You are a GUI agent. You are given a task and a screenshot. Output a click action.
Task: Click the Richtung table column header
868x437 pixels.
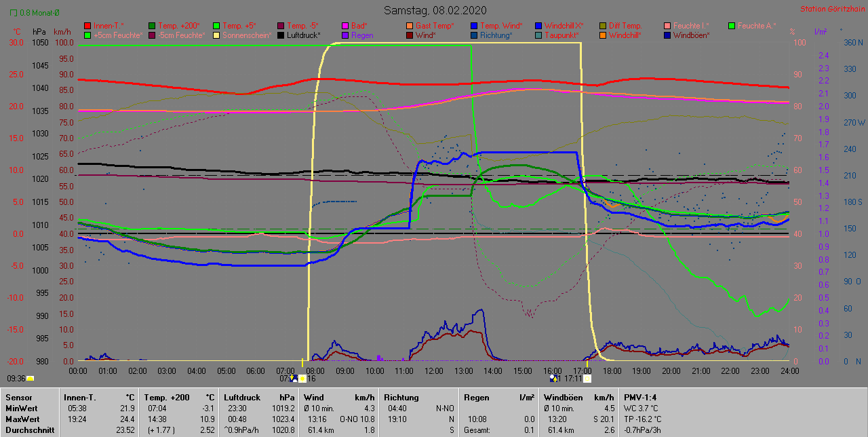click(x=401, y=398)
